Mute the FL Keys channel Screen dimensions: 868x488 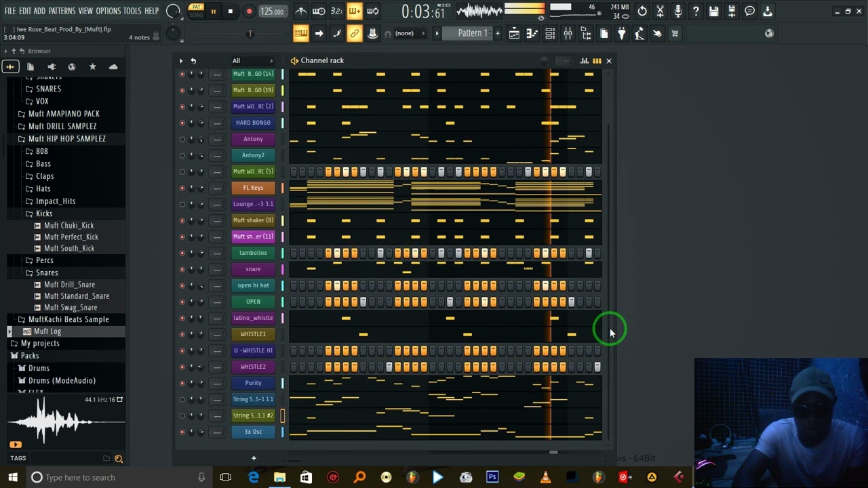tap(182, 188)
